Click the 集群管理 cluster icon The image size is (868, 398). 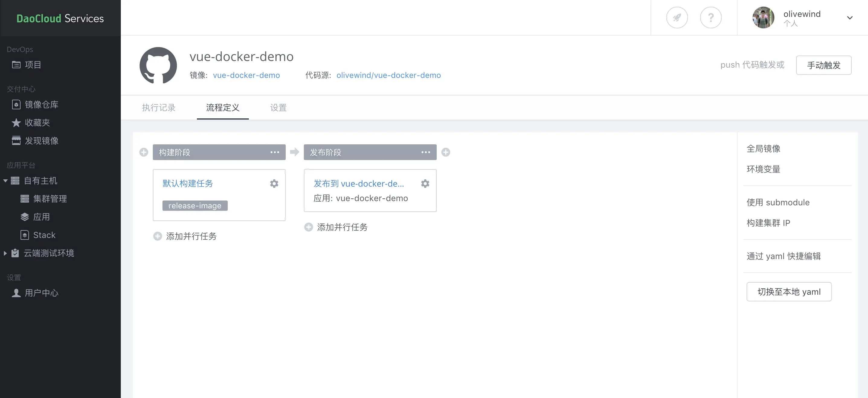(24, 199)
